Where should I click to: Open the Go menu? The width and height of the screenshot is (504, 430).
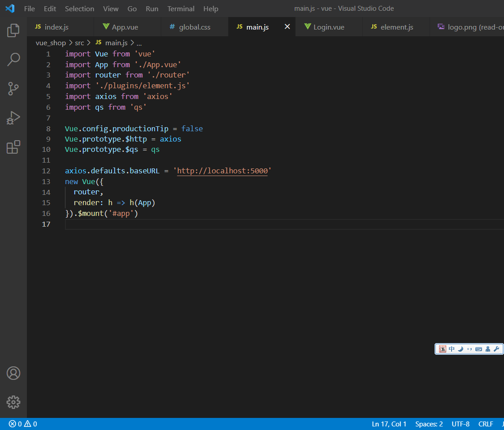pos(132,9)
